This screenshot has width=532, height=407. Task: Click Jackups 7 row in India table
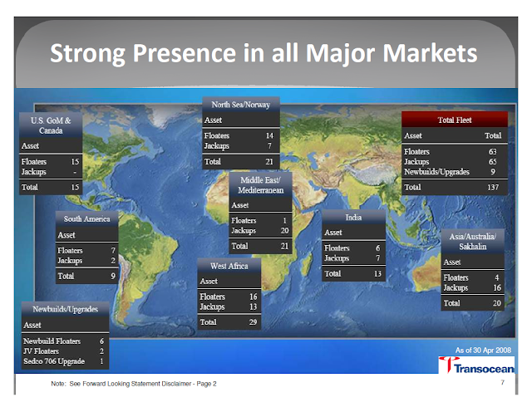point(353,258)
